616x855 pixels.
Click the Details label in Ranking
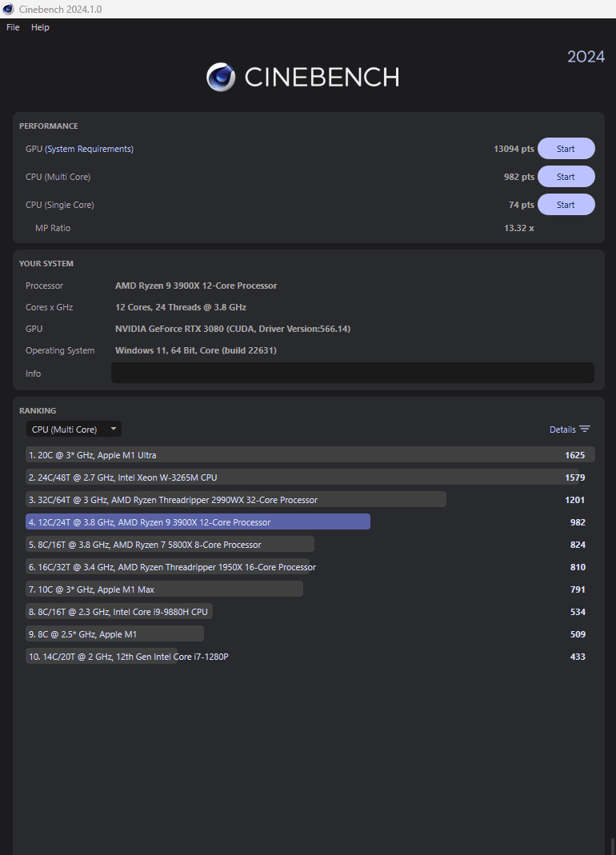pos(562,429)
